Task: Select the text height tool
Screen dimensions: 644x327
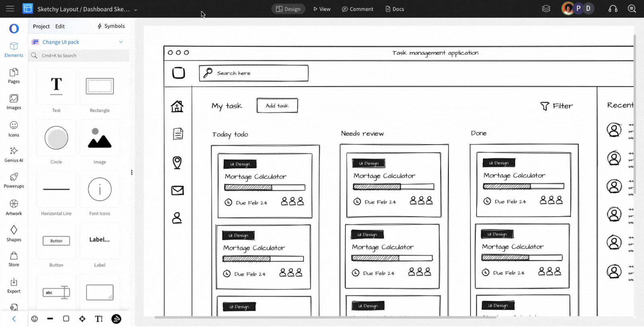Action: coord(99,319)
